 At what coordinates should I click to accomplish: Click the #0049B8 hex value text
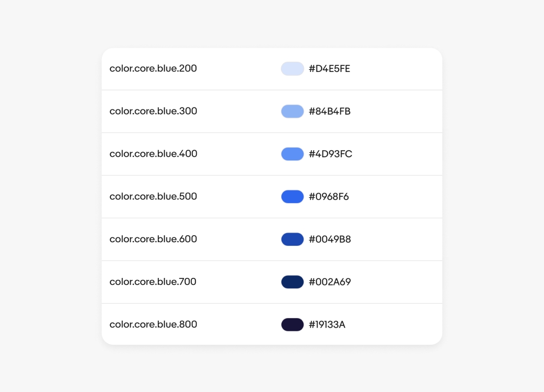click(x=330, y=240)
